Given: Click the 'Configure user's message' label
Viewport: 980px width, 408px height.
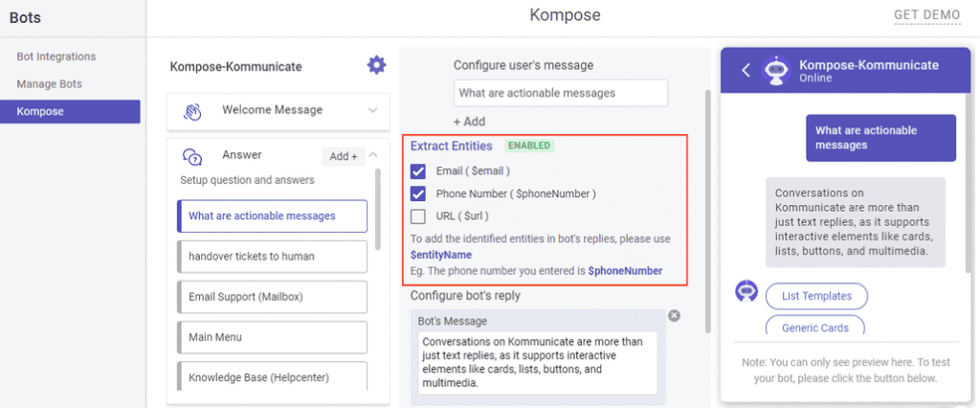Looking at the screenshot, I should [523, 65].
